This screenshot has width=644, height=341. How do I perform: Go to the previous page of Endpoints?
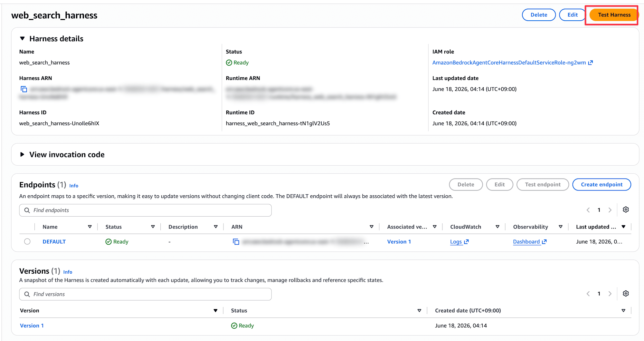click(588, 210)
